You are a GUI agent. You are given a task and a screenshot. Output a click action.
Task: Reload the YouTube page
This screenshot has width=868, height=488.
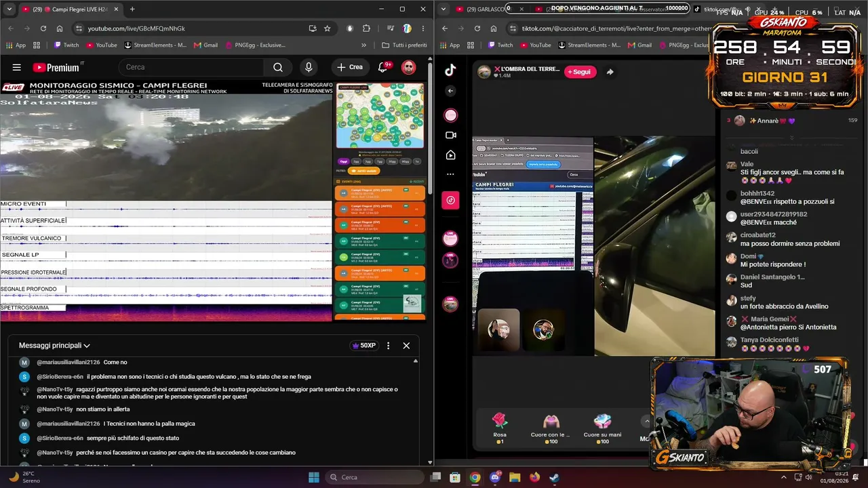click(x=43, y=28)
